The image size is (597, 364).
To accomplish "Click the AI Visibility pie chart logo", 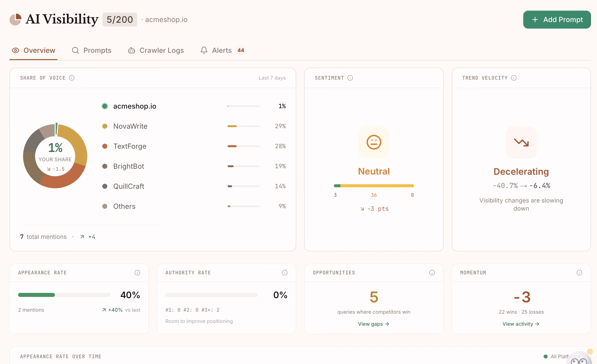I will [x=16, y=20].
